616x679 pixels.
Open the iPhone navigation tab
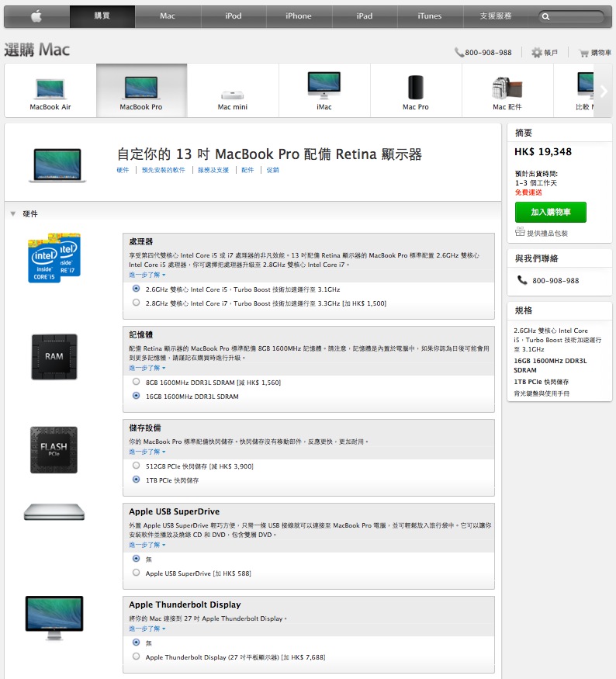(x=299, y=16)
